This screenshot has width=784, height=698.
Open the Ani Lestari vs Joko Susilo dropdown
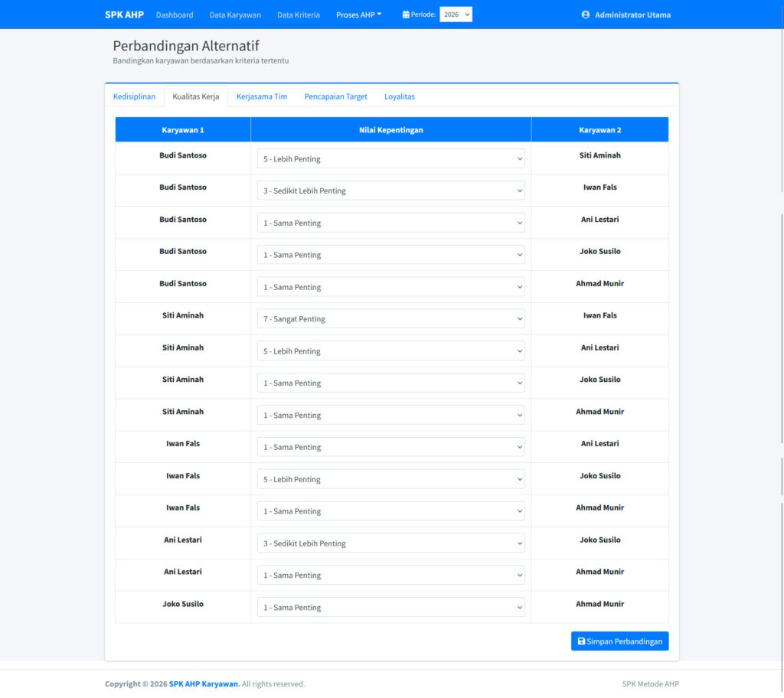click(390, 543)
